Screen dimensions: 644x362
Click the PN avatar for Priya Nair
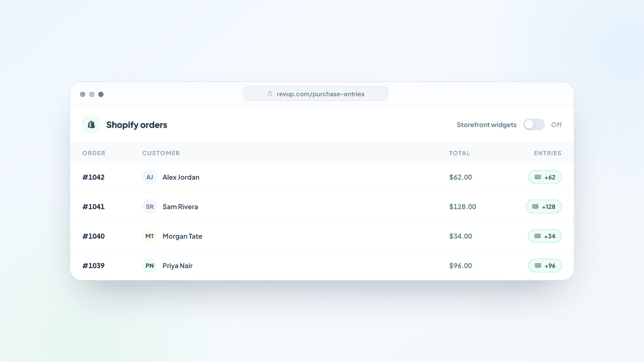[150, 265]
